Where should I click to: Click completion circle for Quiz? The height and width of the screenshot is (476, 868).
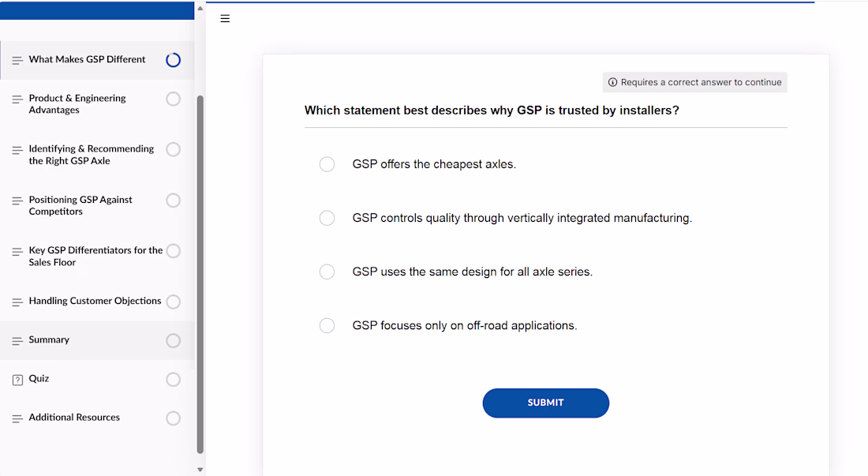pyautogui.click(x=174, y=379)
